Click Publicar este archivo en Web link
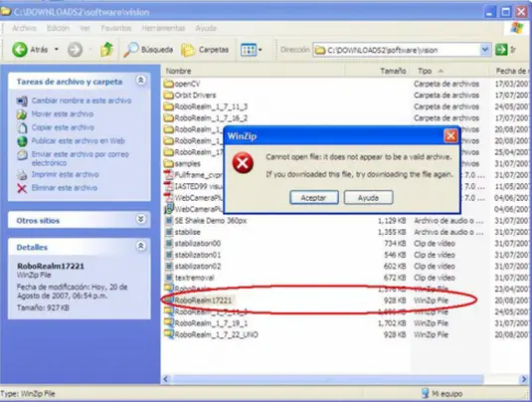 click(x=78, y=141)
